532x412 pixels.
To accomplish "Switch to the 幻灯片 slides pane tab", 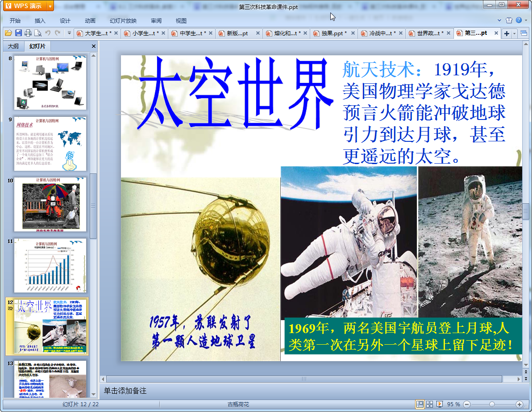I will [x=37, y=46].
